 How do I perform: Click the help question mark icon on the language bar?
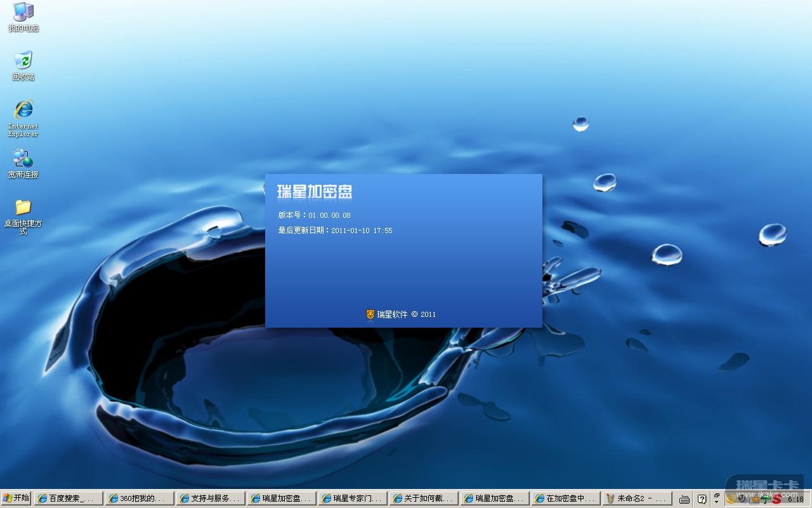(x=702, y=499)
